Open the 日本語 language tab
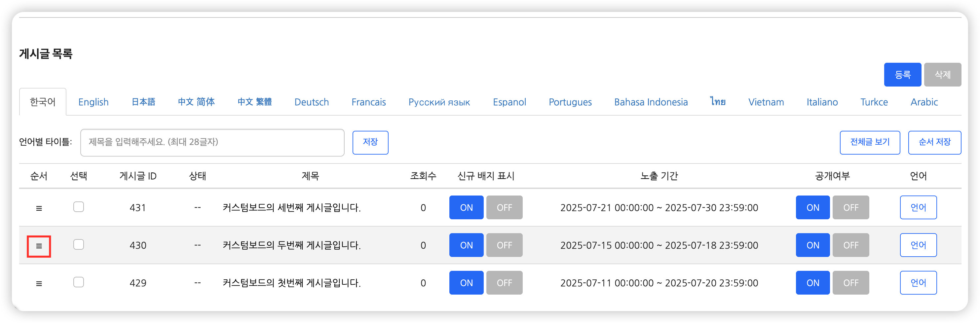This screenshot has width=980, height=323. (x=143, y=102)
